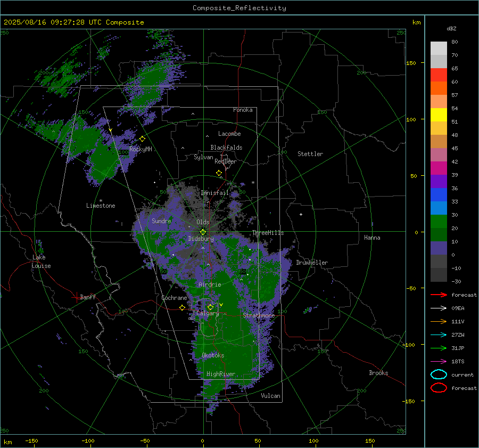Click the Composite_Reflectivity title
Image resolution: width=479 pixels, height=448 pixels.
point(240,8)
